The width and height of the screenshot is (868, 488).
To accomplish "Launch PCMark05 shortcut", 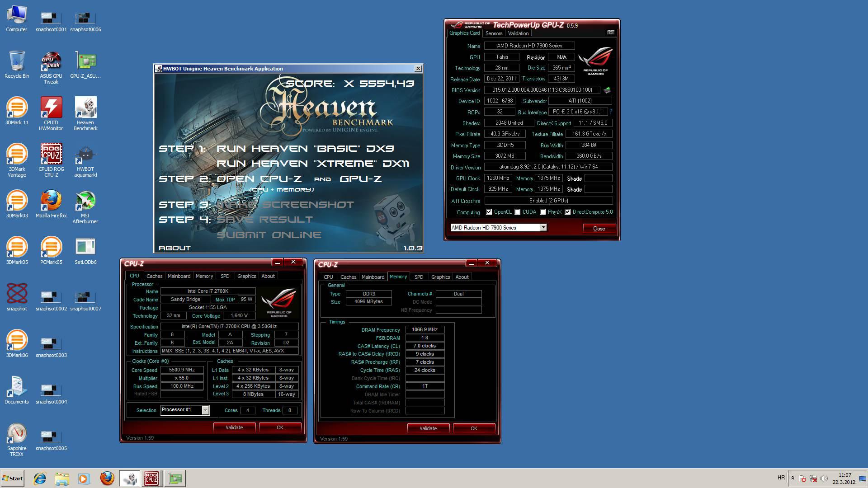I will point(51,251).
